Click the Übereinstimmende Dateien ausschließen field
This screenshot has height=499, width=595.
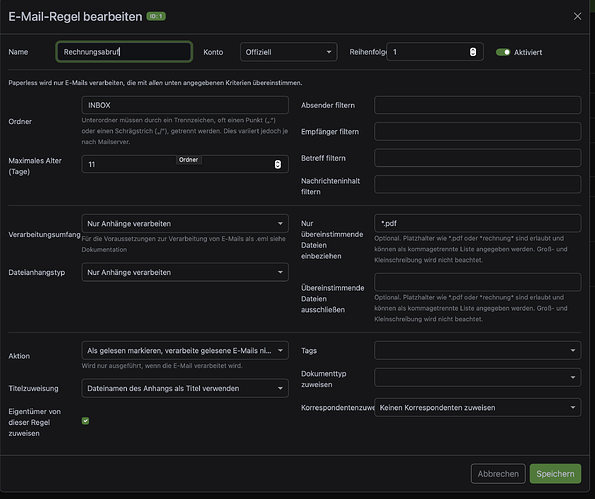(477, 282)
